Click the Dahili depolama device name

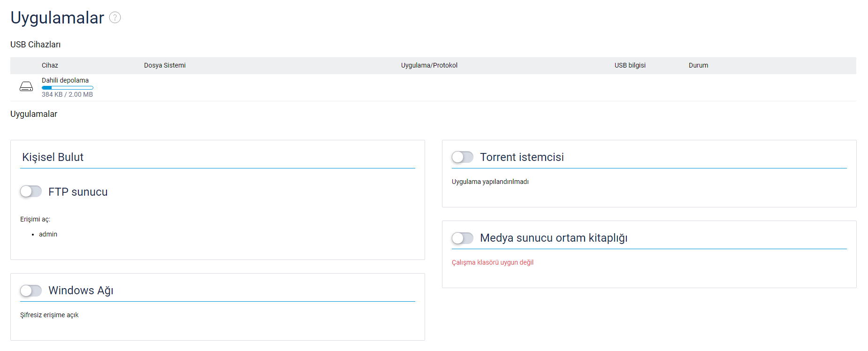65,80
